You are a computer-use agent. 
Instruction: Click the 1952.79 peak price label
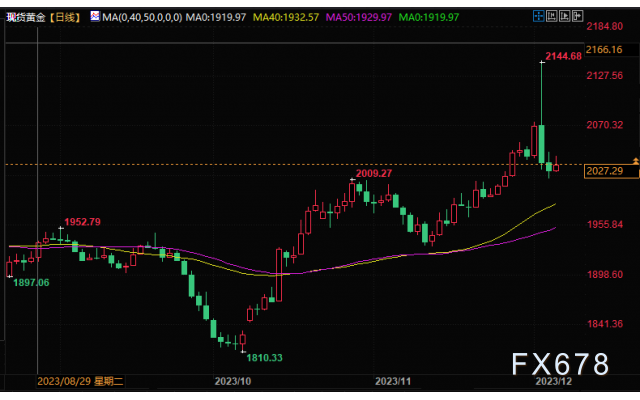coord(82,222)
